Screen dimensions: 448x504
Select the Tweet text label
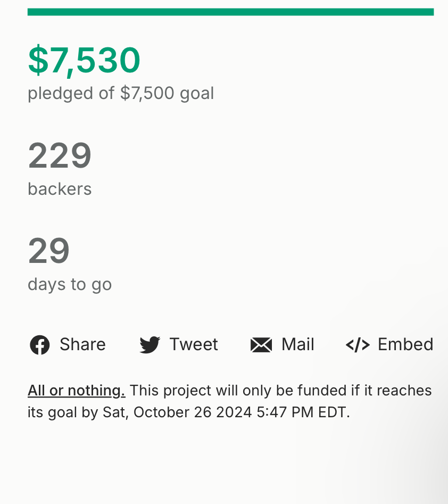pos(194,344)
